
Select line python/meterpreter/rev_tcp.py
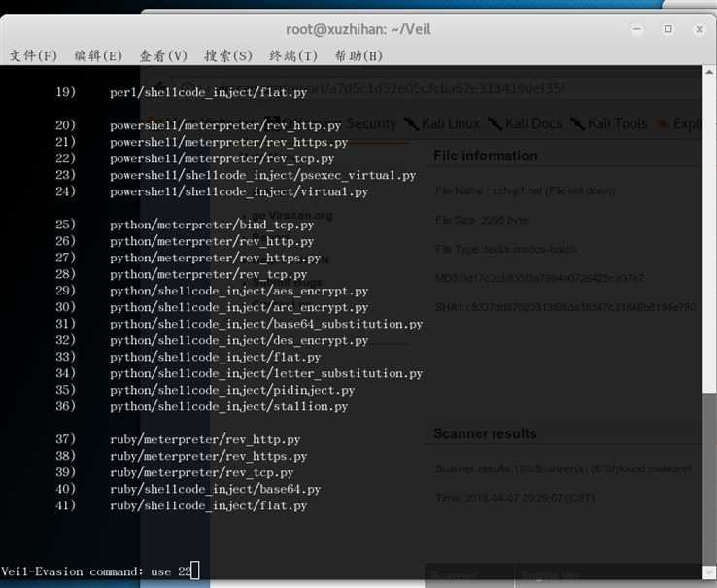(208, 274)
